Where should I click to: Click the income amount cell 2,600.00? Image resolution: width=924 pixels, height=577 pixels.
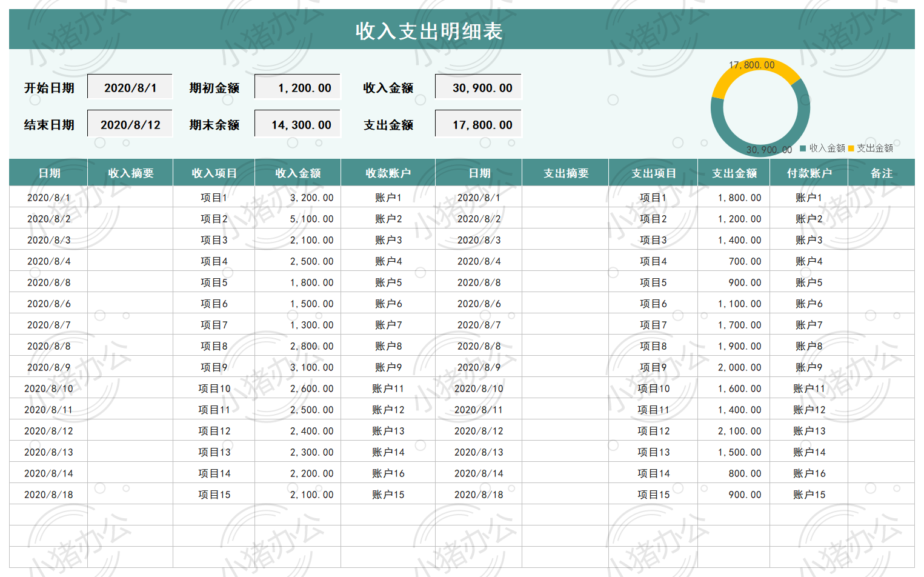(x=297, y=388)
